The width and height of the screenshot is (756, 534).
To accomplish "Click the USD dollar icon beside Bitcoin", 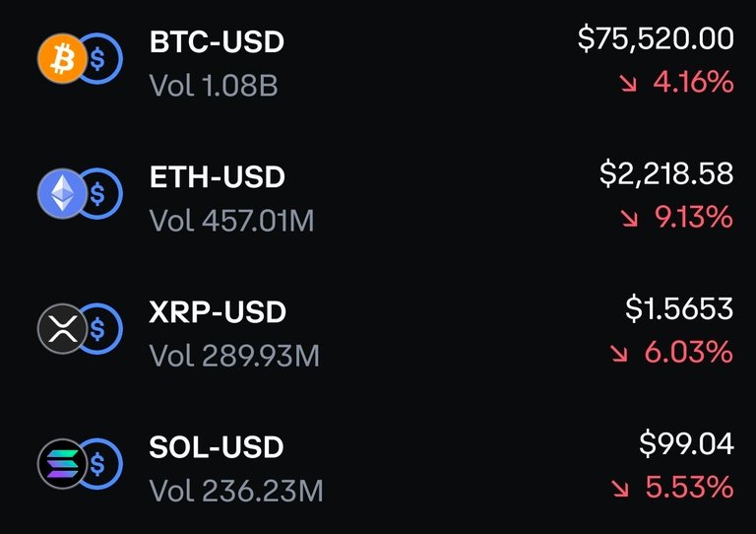I will (100, 58).
